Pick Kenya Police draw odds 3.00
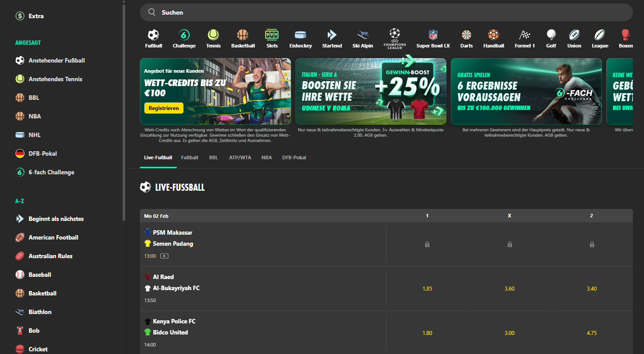Image resolution: width=644 pixels, height=354 pixels. 509,333
